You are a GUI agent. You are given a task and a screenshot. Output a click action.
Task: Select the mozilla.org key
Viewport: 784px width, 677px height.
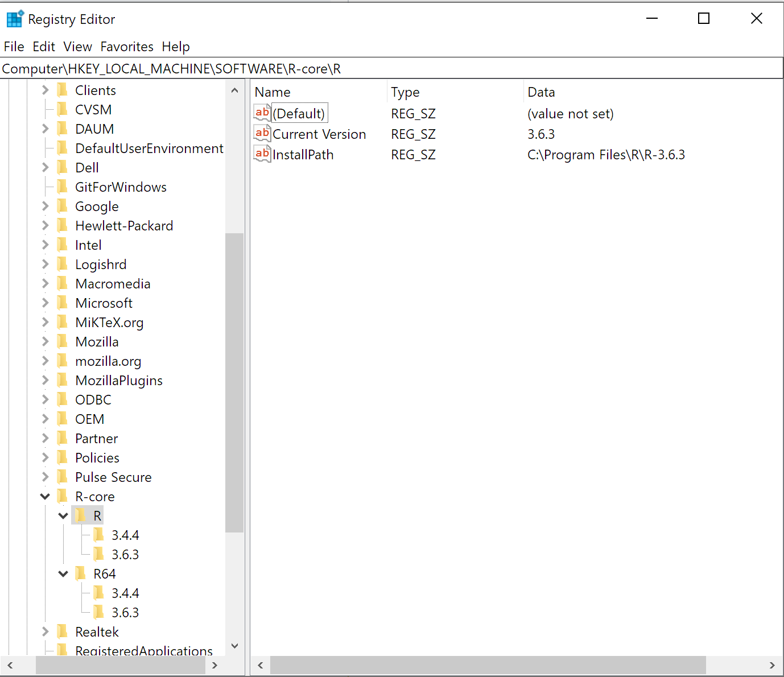click(x=108, y=361)
